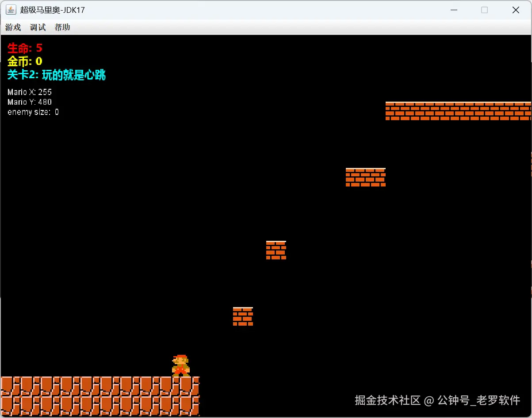This screenshot has width=532, height=418.
Task: Maximize the game window
Action: [x=484, y=10]
